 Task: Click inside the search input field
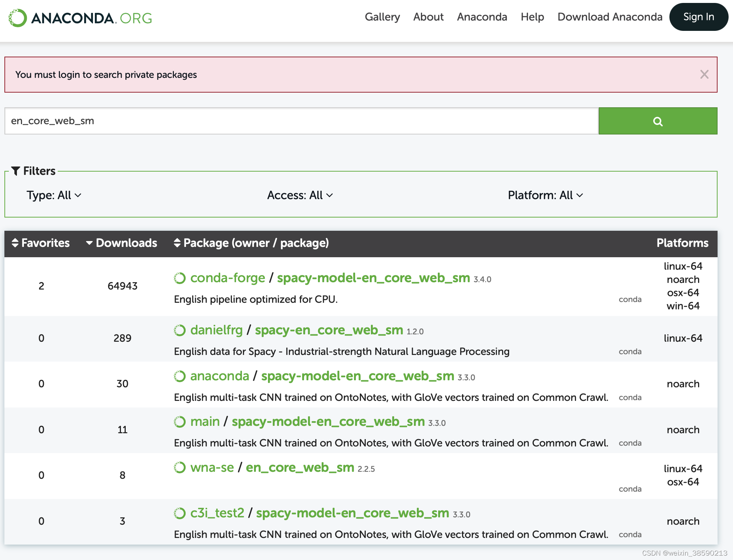pos(294,121)
